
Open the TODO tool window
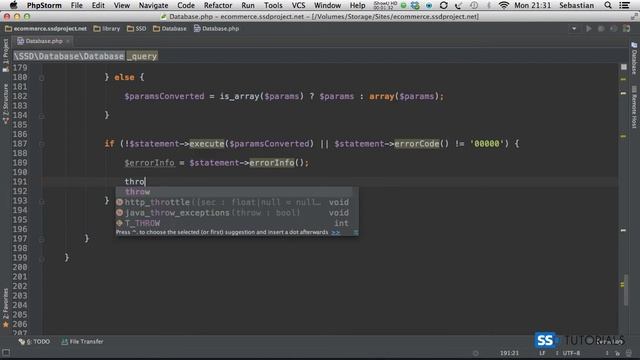[34, 342]
